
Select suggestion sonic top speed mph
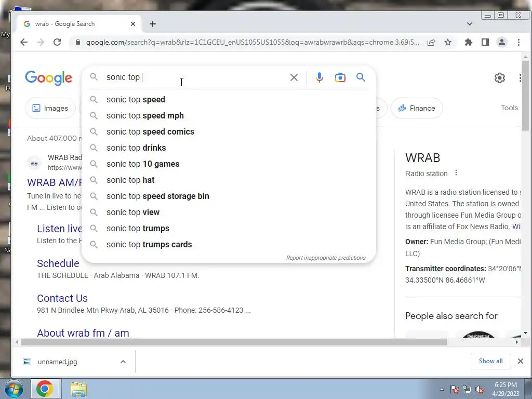[x=229, y=116]
